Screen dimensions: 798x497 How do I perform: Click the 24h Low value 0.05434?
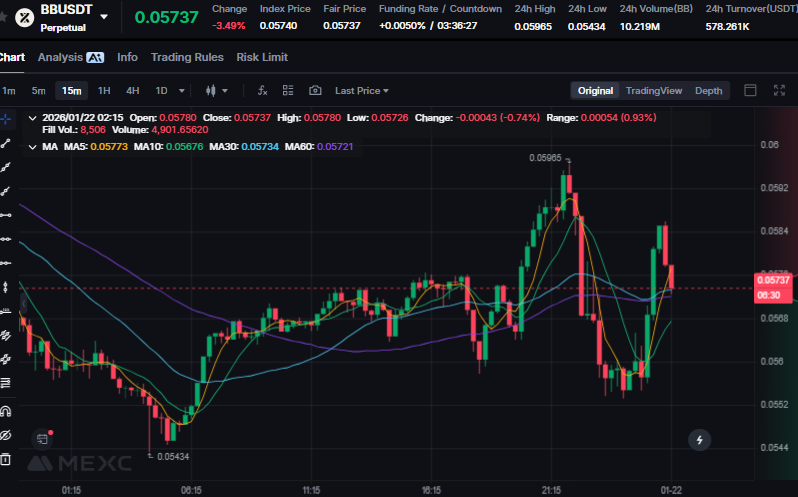click(x=587, y=26)
